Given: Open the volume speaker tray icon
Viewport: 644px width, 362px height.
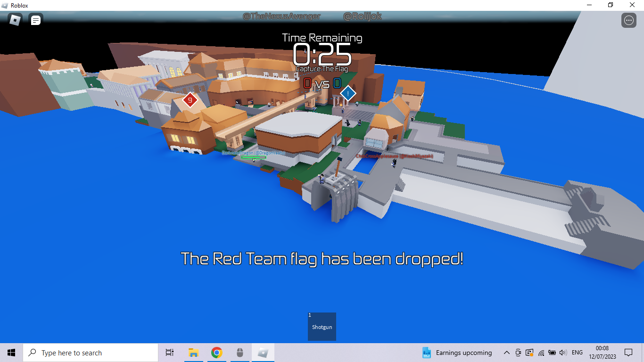Looking at the screenshot, I should 562,353.
